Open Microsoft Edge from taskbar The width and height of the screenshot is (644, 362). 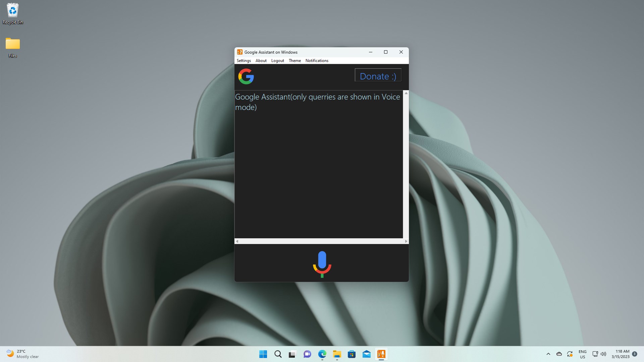(322, 354)
